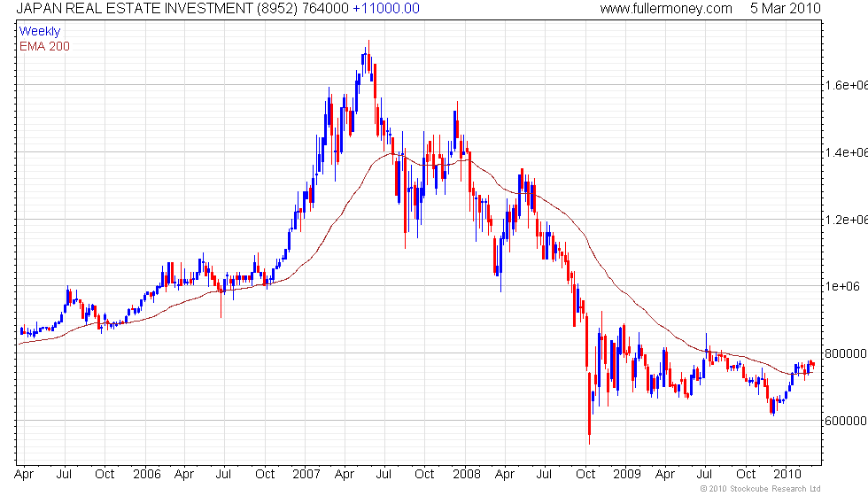
Task: Click the 1.2e+06 y-axis label
Action: point(847,220)
